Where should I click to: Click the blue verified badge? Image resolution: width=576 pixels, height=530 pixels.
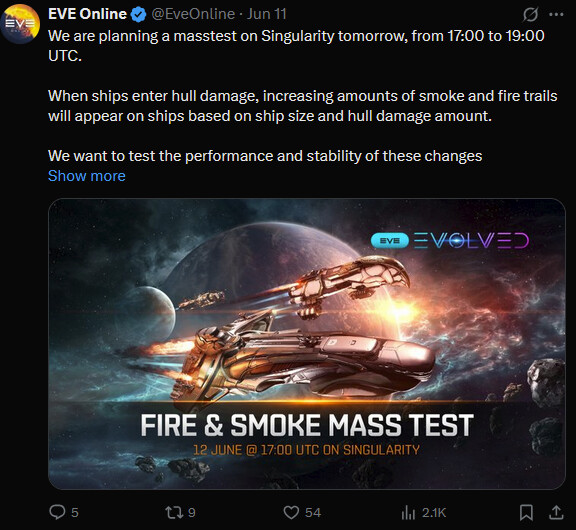pos(138,15)
